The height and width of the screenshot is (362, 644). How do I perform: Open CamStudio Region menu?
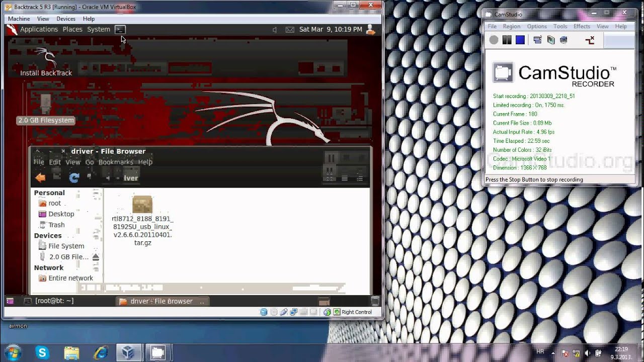[x=511, y=26]
